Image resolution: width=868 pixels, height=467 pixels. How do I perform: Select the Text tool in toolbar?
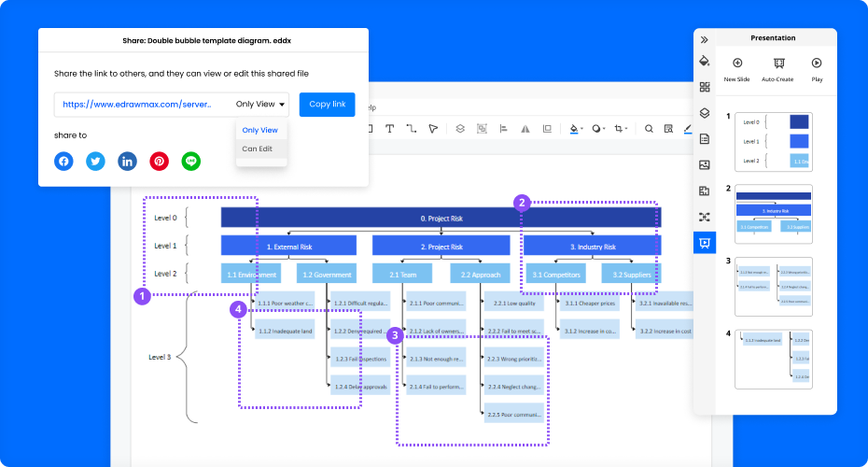(x=389, y=129)
